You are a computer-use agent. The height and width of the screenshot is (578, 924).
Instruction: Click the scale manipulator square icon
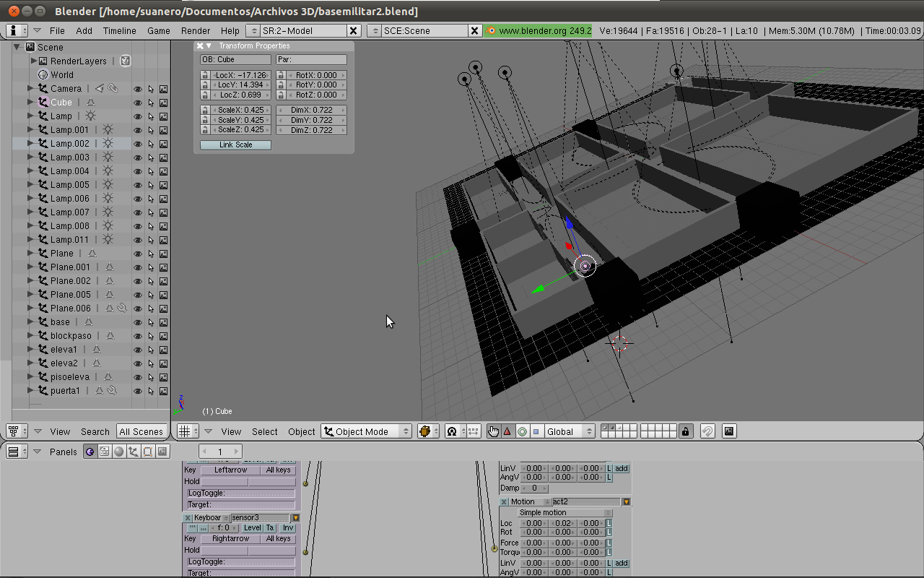(536, 431)
